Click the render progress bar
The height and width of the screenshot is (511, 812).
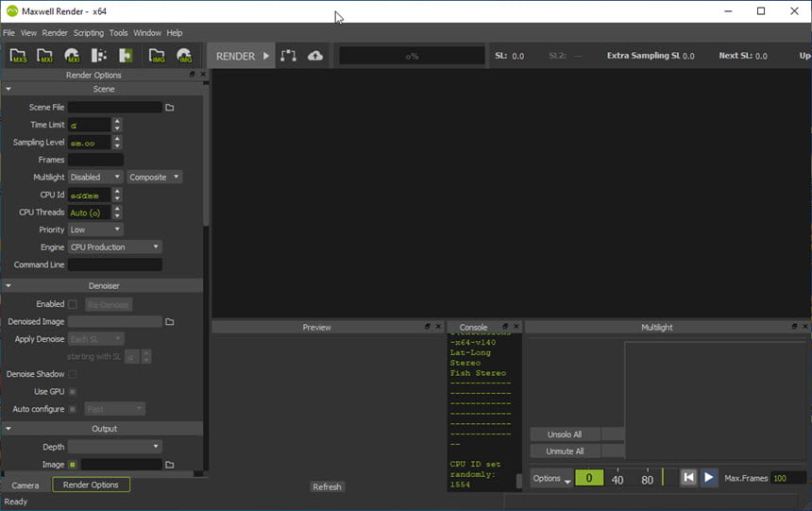[x=413, y=56]
